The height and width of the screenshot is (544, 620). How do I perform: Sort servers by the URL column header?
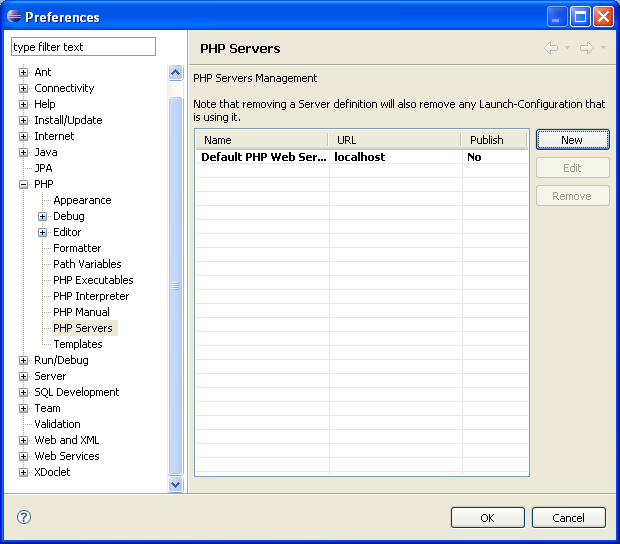click(393, 140)
